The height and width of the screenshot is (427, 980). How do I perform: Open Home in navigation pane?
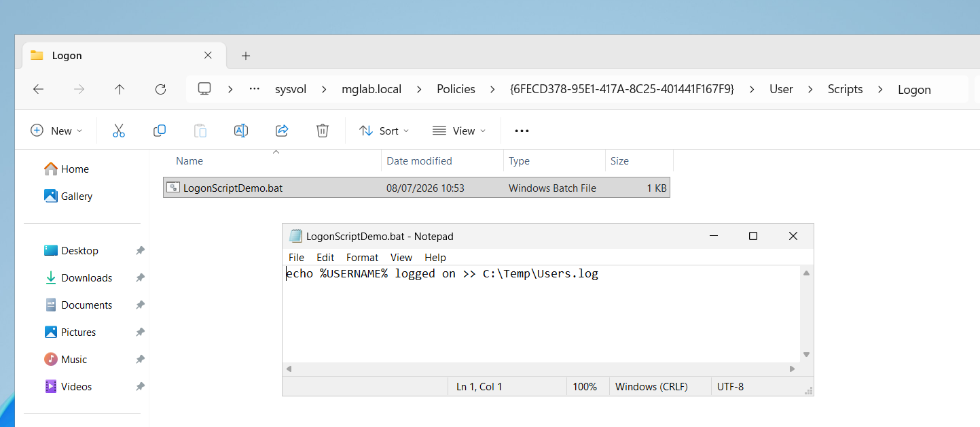pos(67,169)
